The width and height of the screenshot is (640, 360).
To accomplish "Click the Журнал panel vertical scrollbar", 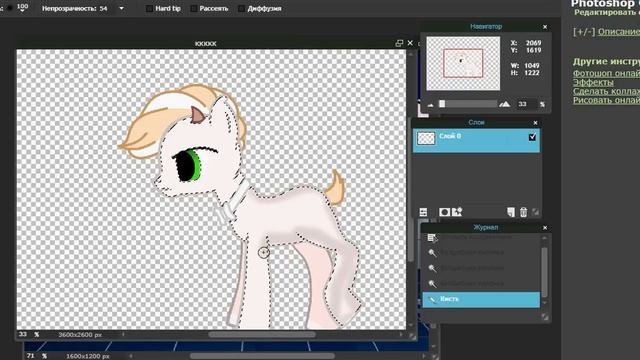I will pos(544,271).
